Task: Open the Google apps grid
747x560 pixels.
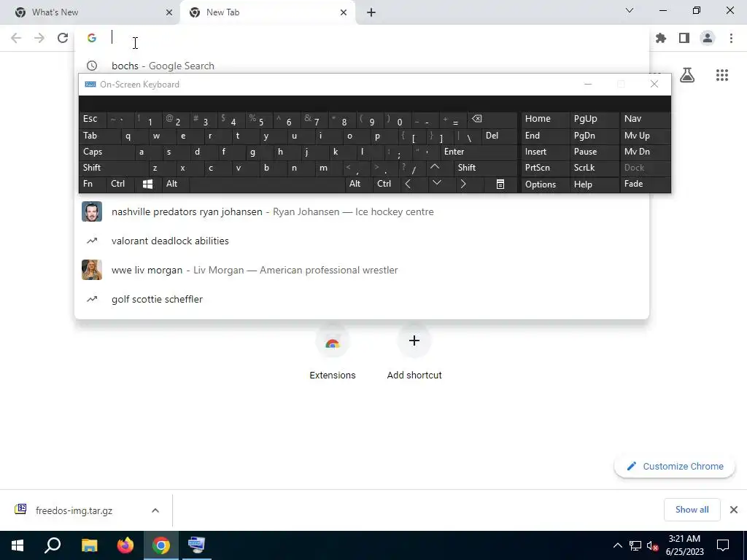Action: click(722, 75)
